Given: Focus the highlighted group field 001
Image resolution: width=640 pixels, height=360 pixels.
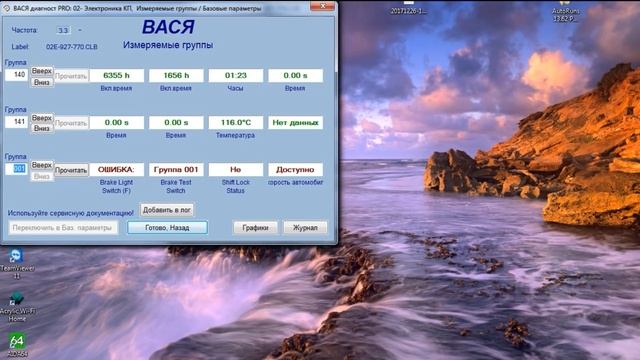Looking at the screenshot, I should coord(16,169).
